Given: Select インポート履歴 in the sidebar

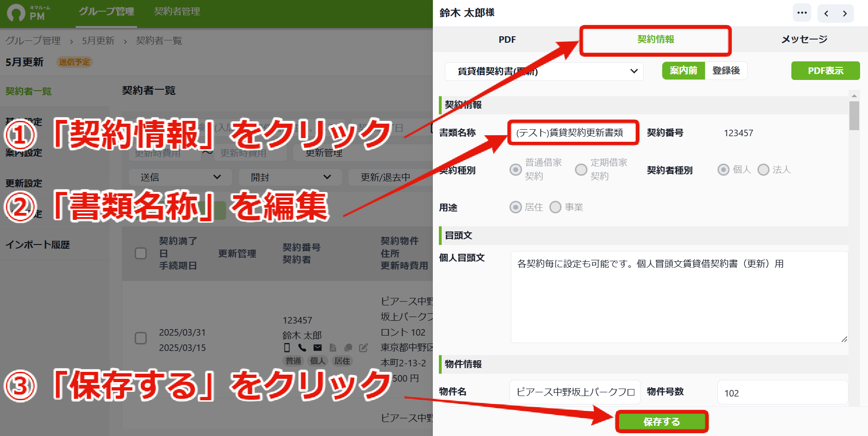Looking at the screenshot, I should coord(38,244).
